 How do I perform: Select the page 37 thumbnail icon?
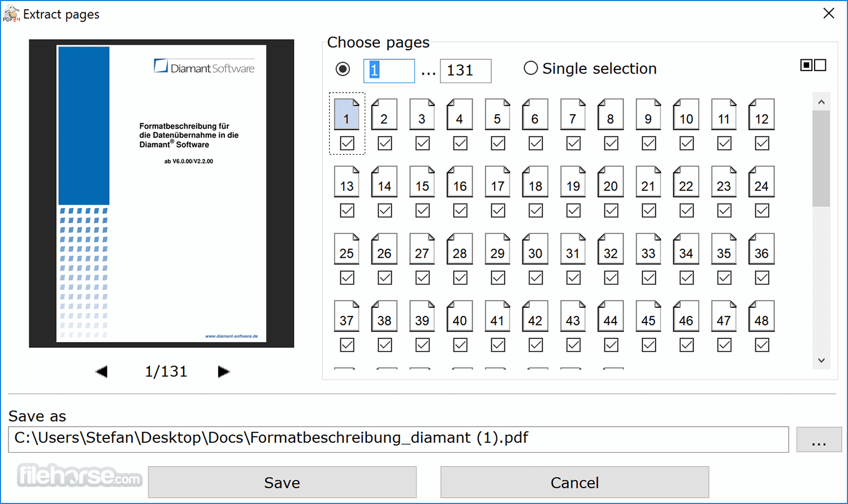tap(347, 316)
